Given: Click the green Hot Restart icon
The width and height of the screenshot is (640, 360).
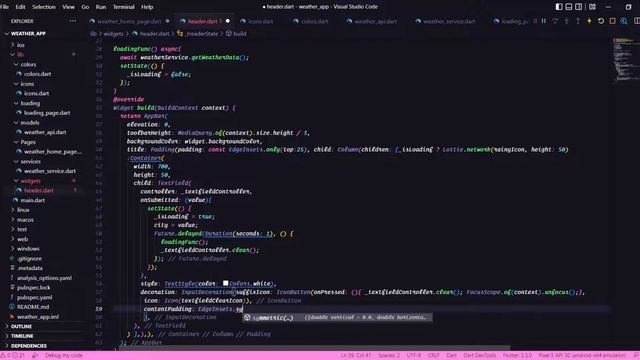Looking at the screenshot, I should [x=601, y=21].
